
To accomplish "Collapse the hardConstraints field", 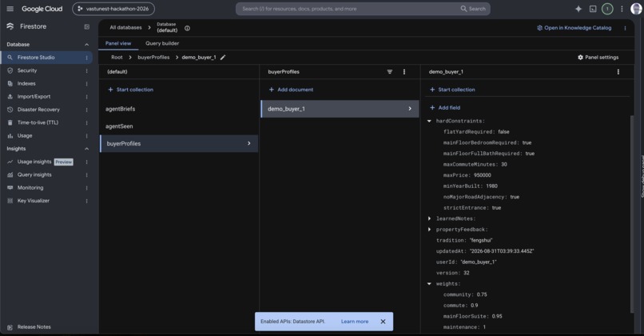I will coord(429,121).
